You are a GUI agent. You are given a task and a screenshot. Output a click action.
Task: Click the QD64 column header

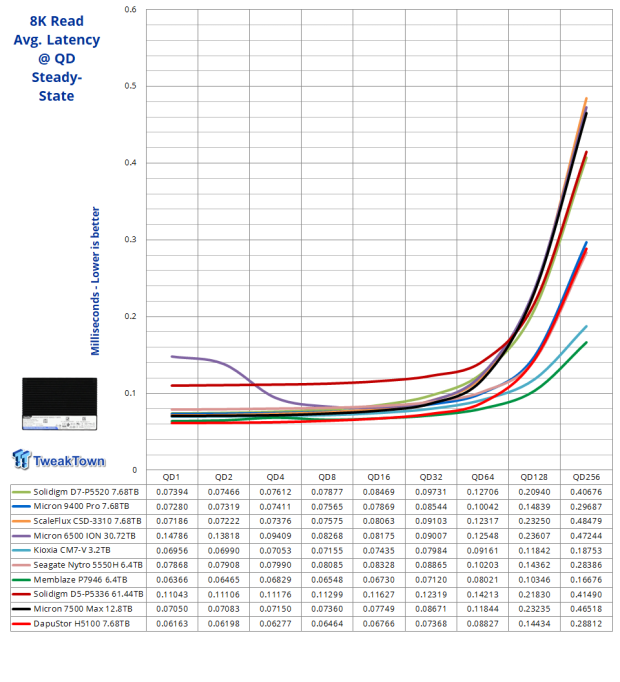pos(483,477)
